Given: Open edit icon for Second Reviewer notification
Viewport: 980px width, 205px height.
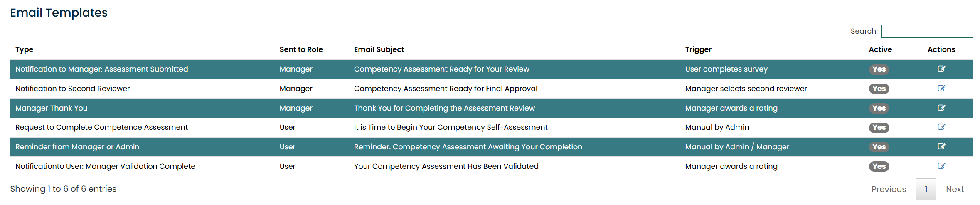Looking at the screenshot, I should point(941,89).
